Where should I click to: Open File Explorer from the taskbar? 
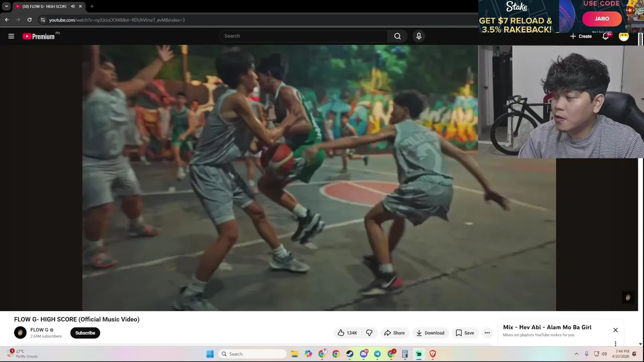tap(294, 354)
